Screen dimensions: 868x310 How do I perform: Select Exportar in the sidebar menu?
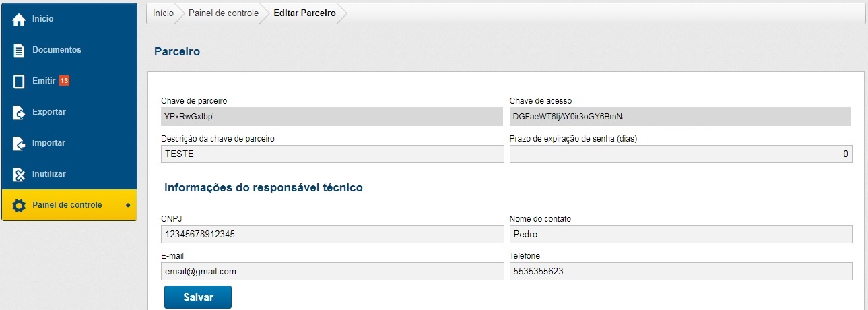coord(49,112)
